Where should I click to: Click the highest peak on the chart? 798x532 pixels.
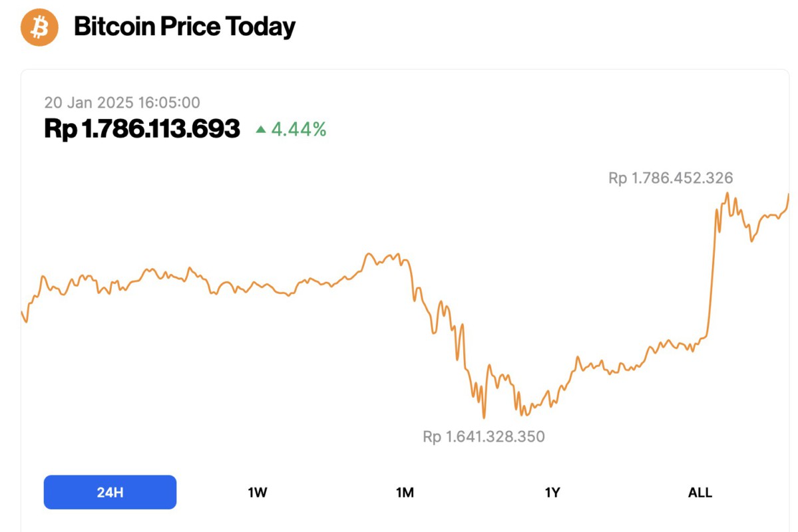(728, 193)
